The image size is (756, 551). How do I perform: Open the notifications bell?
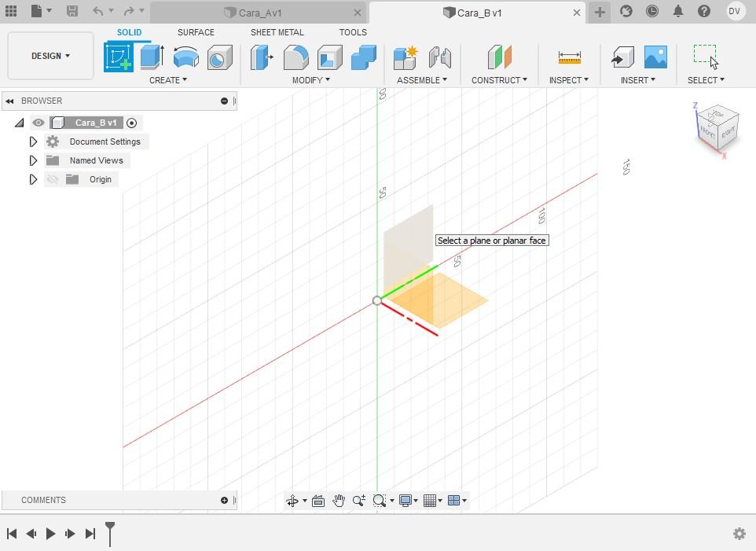pyautogui.click(x=678, y=11)
